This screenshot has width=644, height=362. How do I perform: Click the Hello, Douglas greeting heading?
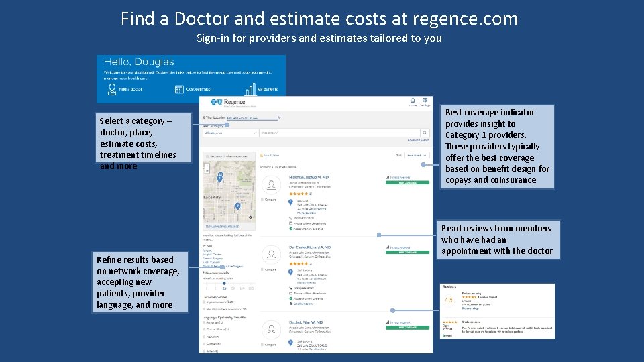pos(139,62)
